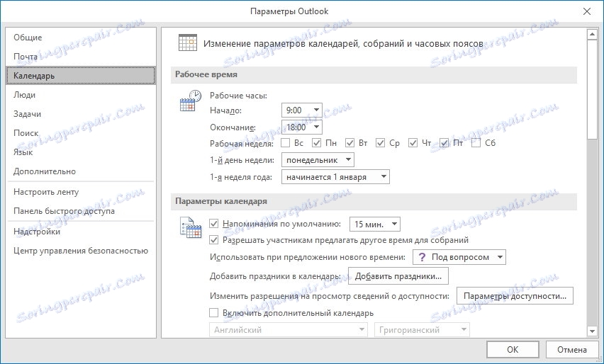
Task: Uncheck the Пн working day checkbox
Action: [x=316, y=143]
